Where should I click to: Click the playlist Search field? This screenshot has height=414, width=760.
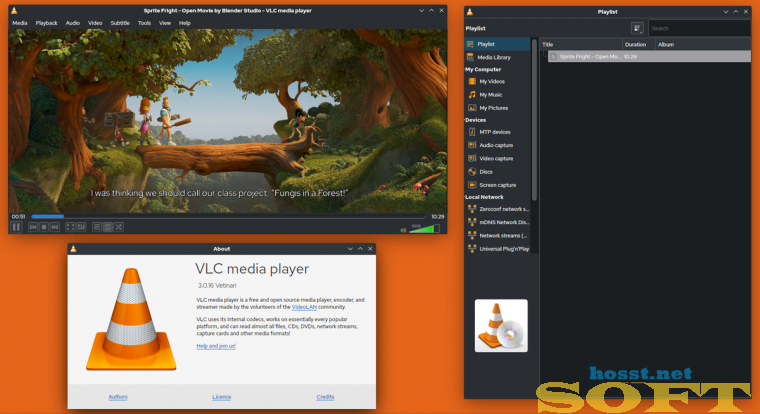pos(699,28)
